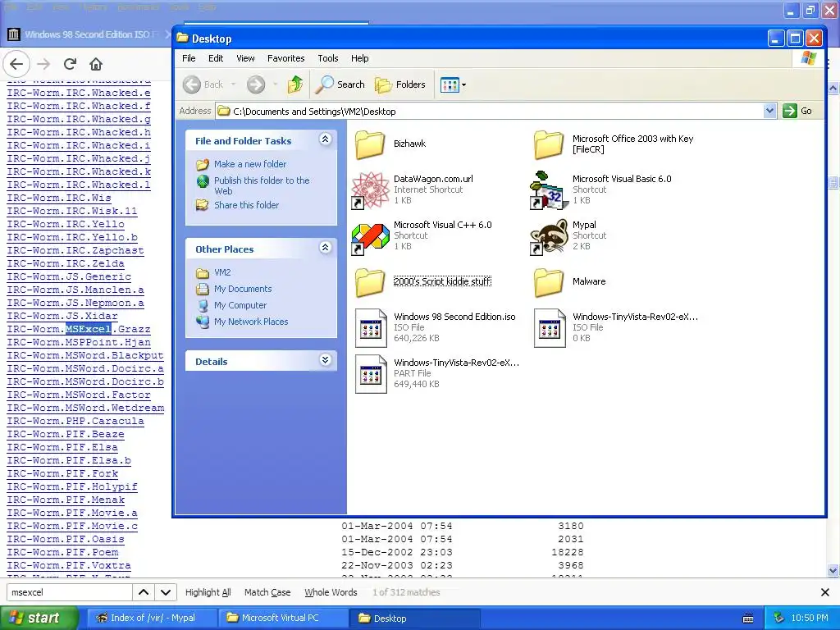Expand the Details panel
840x630 pixels.
325,360
